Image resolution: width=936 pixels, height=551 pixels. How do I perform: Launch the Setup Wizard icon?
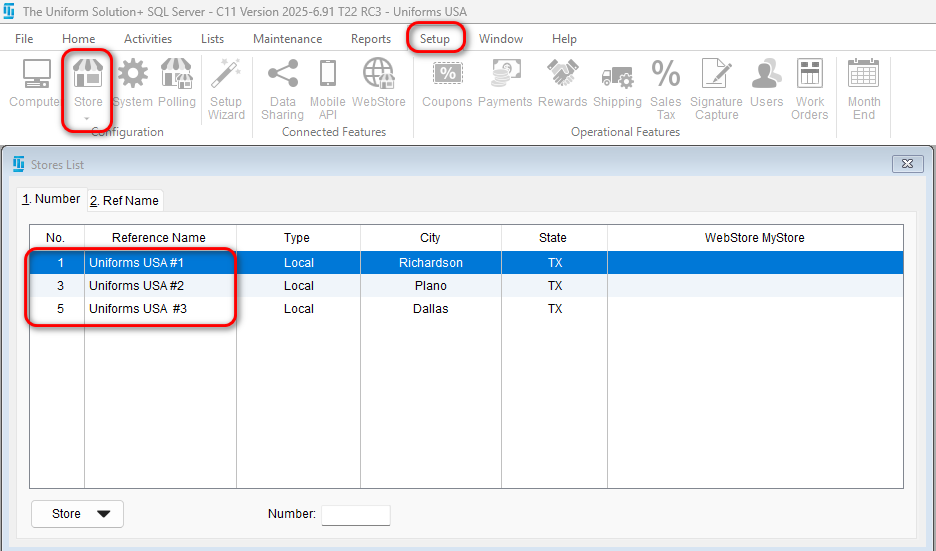(x=226, y=77)
